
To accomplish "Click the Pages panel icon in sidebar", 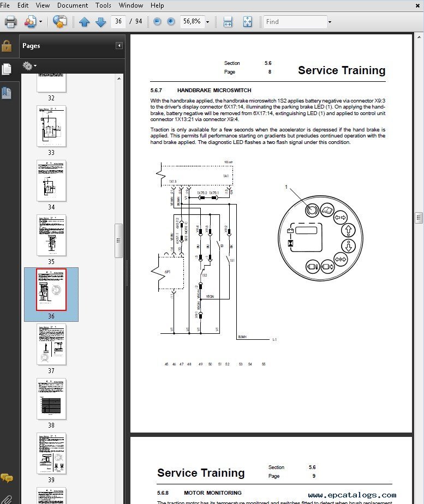I will click(x=7, y=69).
